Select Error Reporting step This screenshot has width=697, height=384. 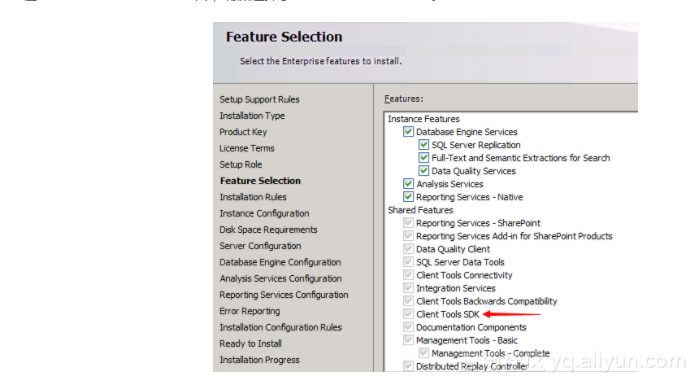250,311
